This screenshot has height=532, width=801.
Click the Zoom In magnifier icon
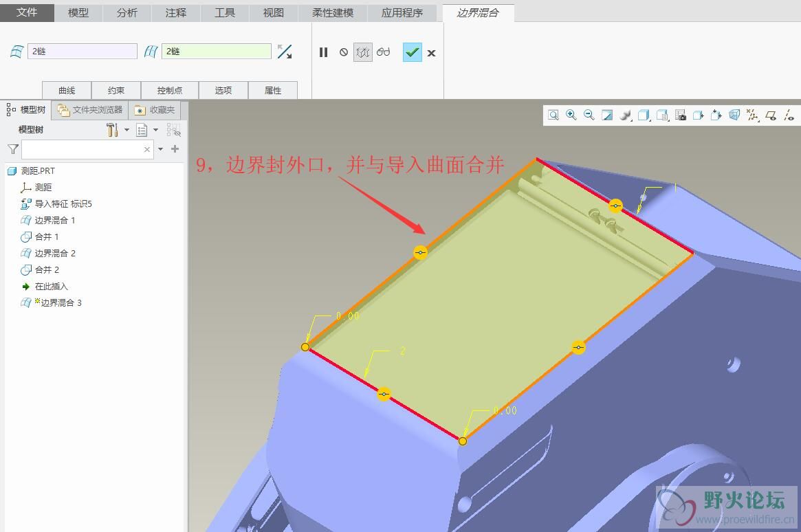(571, 115)
